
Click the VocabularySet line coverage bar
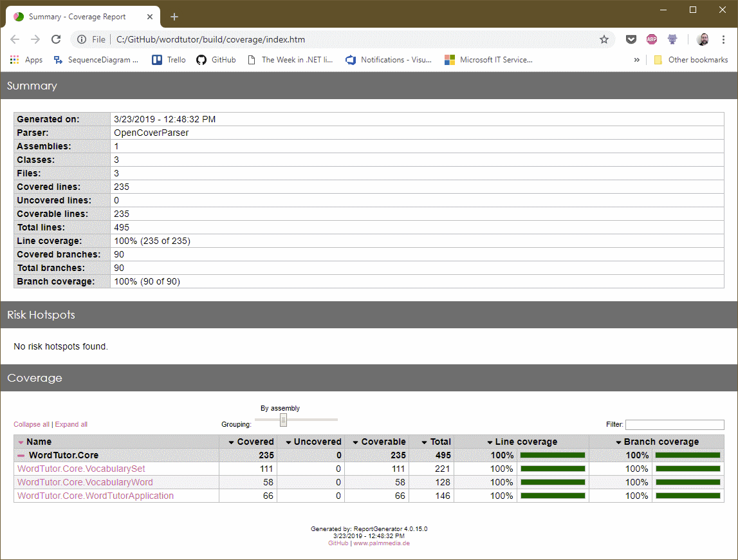coord(553,469)
